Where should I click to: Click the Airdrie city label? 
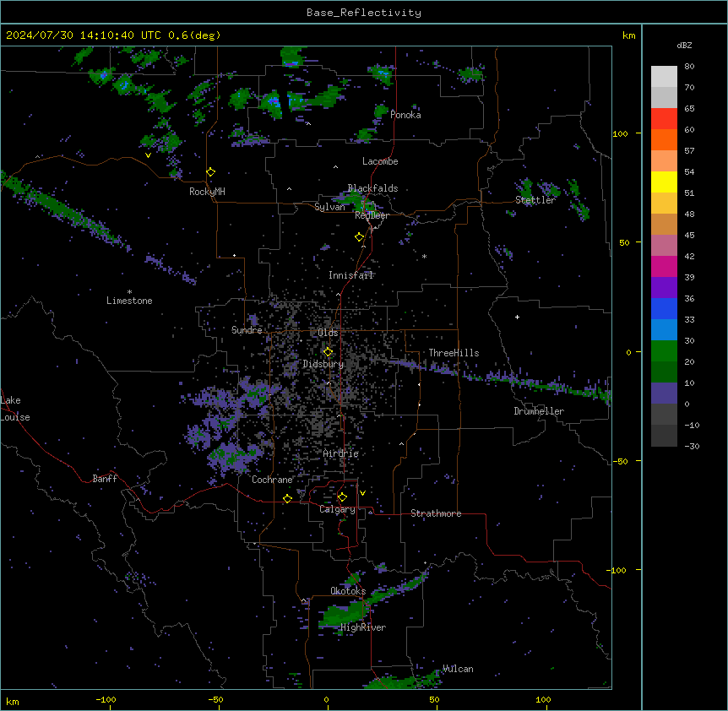tap(341, 453)
